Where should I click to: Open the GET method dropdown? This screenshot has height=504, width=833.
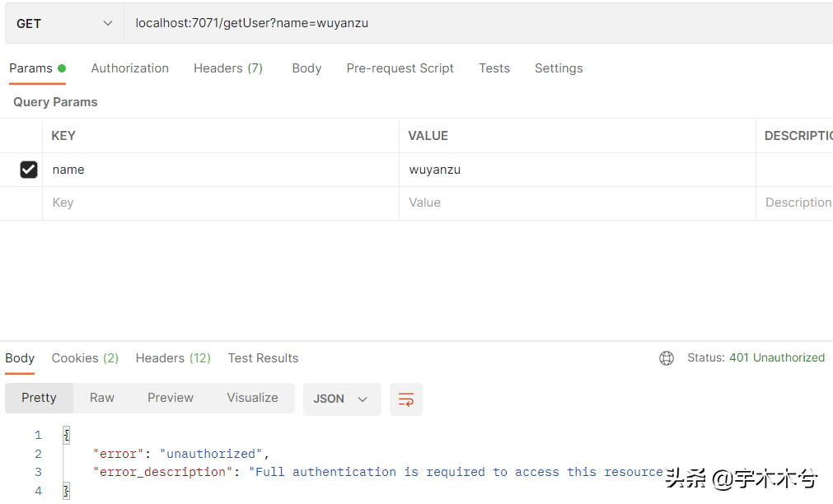[108, 23]
